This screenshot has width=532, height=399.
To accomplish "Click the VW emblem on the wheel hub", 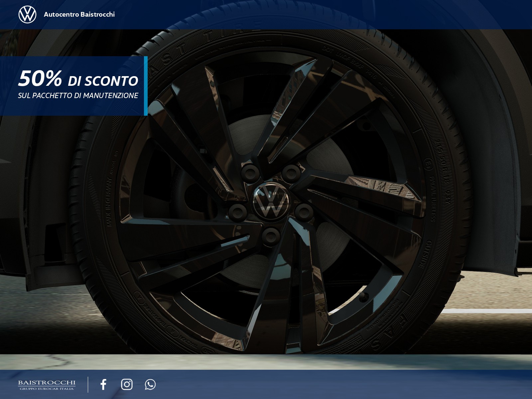I will pos(271,200).
